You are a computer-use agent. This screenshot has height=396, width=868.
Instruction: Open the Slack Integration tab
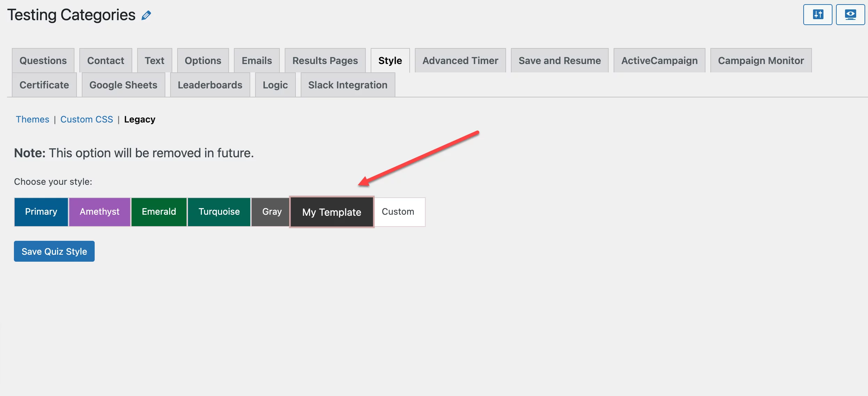point(348,85)
